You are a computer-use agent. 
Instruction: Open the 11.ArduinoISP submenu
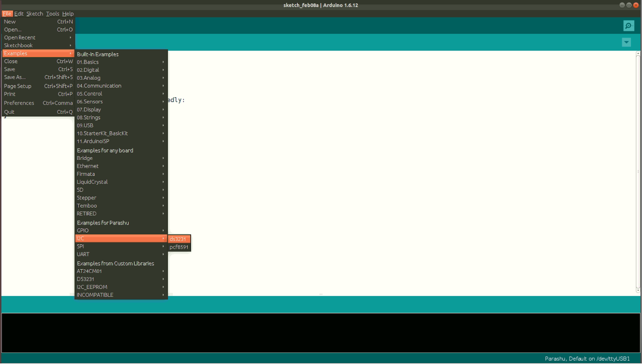click(121, 141)
